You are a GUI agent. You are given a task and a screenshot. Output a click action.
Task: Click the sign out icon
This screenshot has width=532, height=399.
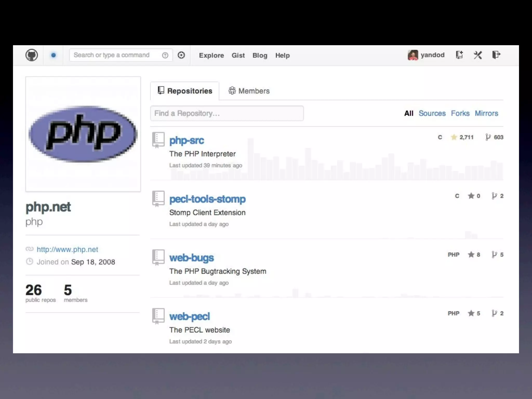[x=496, y=55]
